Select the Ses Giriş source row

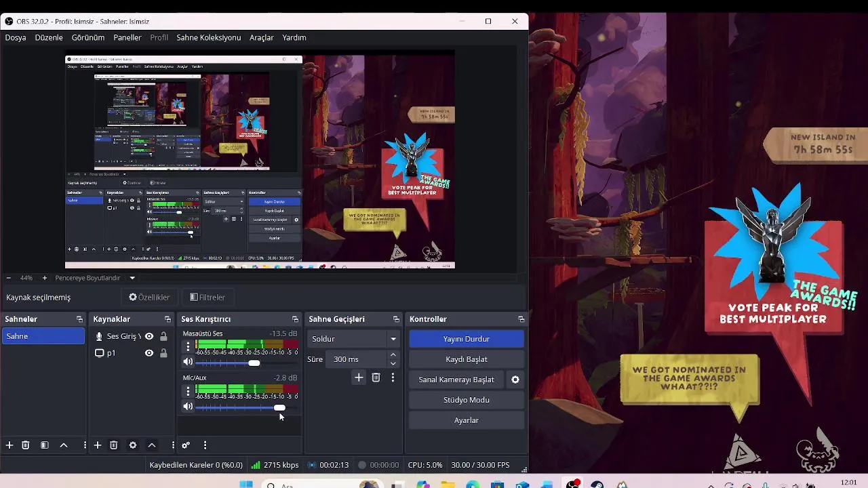[131, 336]
